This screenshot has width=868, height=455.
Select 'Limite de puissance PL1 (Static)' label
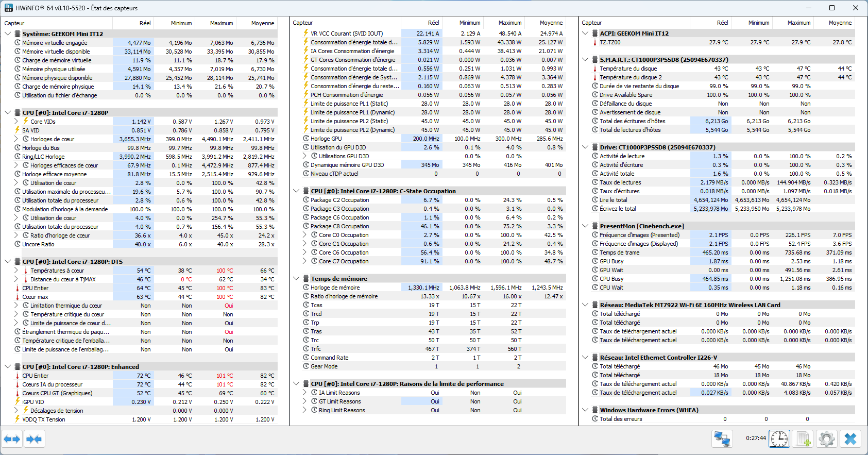(349, 104)
